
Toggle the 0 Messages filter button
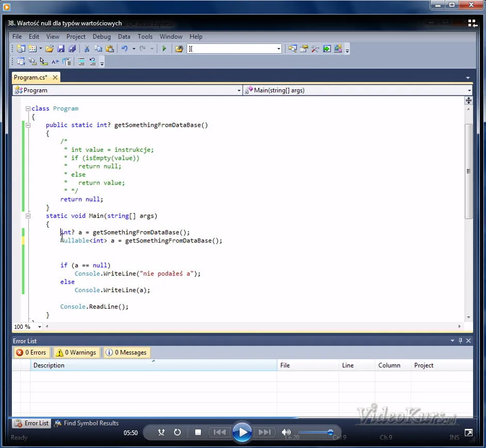(x=126, y=352)
